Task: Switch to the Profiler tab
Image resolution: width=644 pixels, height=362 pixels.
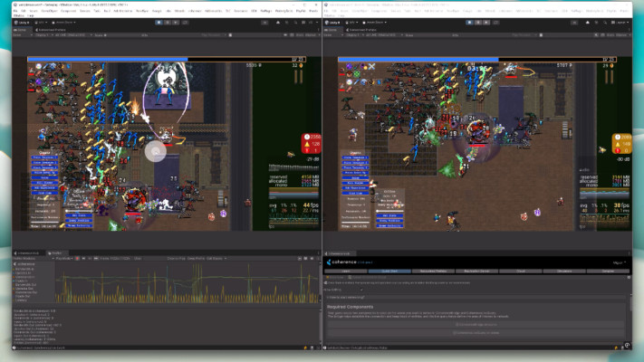Action: click(56, 252)
